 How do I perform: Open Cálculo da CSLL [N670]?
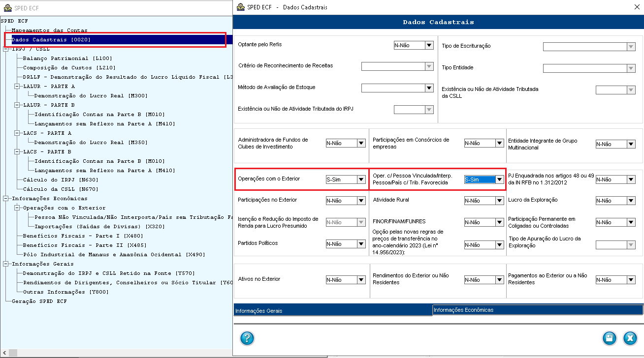[x=61, y=189]
